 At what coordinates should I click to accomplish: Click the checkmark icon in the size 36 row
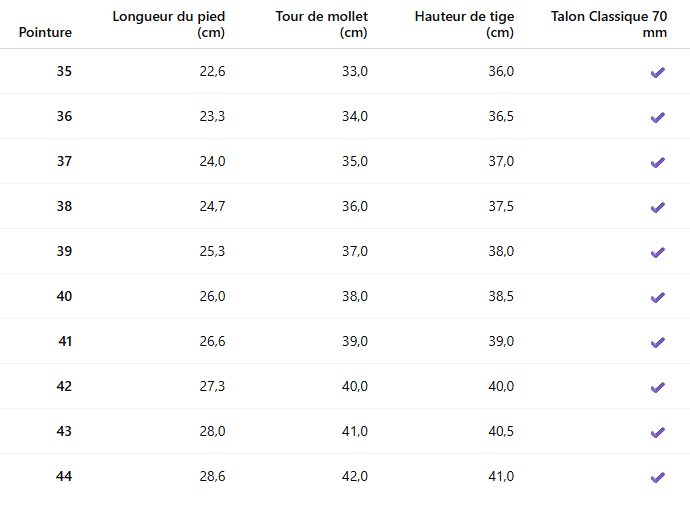tap(657, 117)
